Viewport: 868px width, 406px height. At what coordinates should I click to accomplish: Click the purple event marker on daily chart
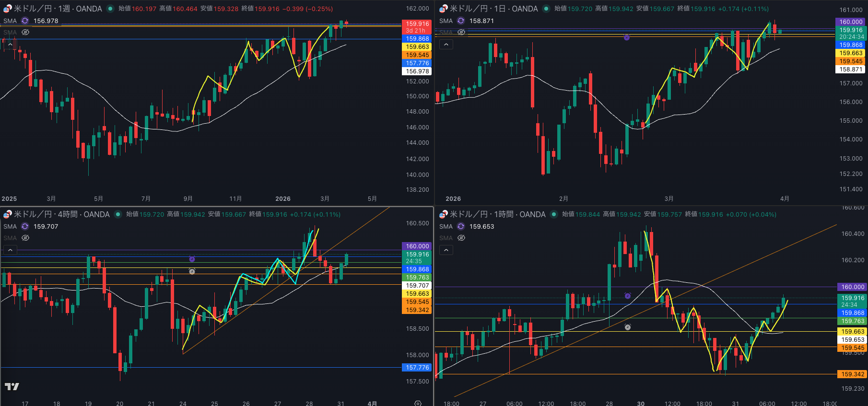[627, 37]
